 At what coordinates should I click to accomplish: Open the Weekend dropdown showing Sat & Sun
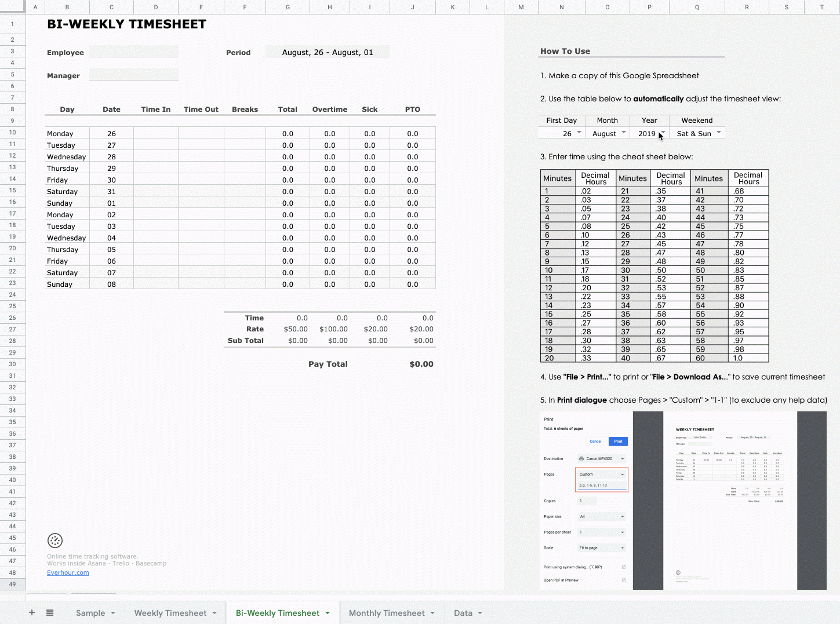click(719, 133)
